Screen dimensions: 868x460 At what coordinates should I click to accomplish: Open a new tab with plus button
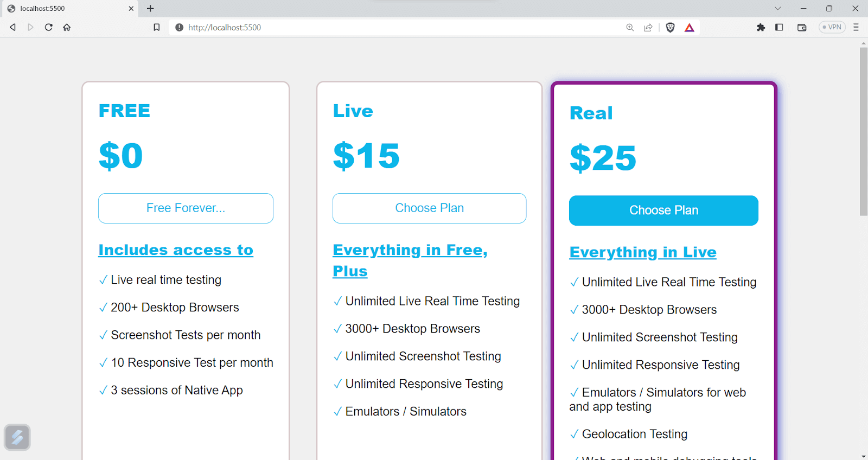150,8
